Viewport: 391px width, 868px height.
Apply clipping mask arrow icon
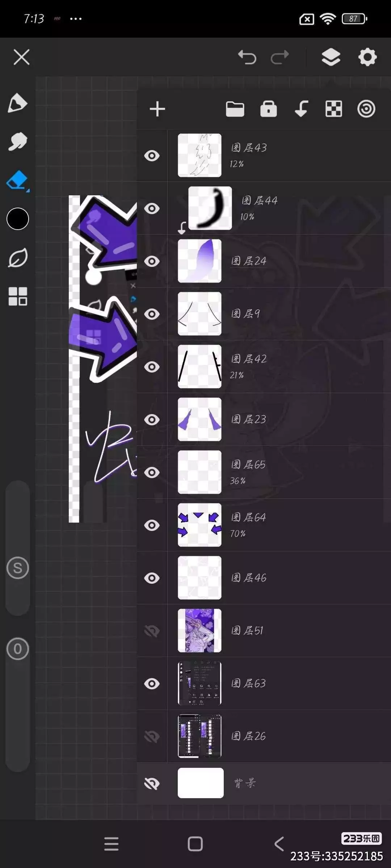click(x=301, y=109)
